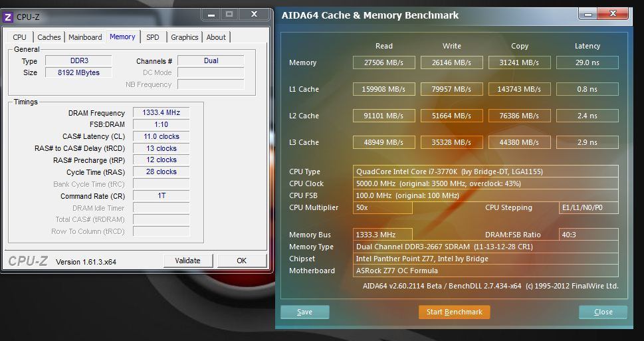Click the Memory Bus 1333.3 MHz field

point(382,235)
